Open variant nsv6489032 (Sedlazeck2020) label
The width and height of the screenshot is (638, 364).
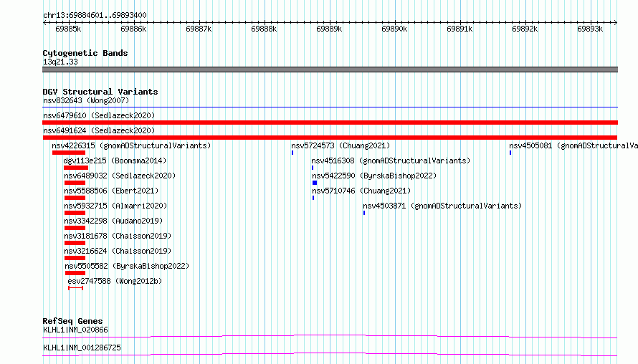coord(120,176)
